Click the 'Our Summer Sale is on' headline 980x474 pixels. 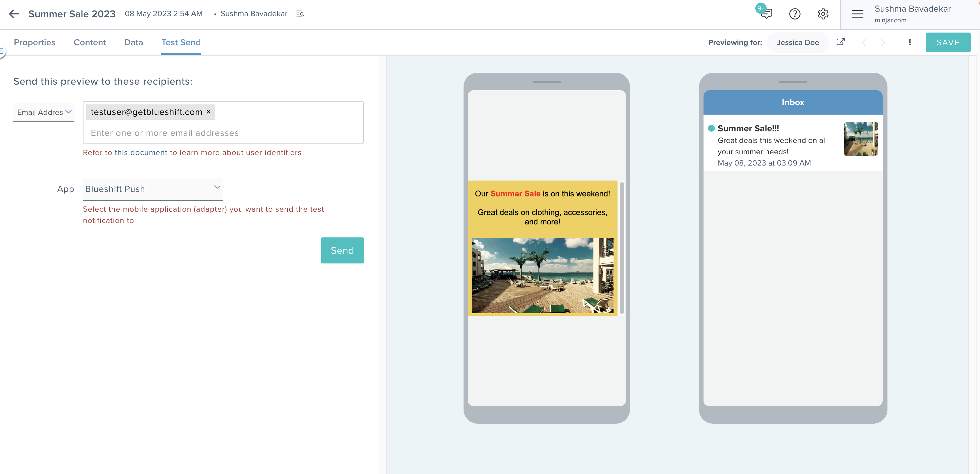tap(542, 194)
